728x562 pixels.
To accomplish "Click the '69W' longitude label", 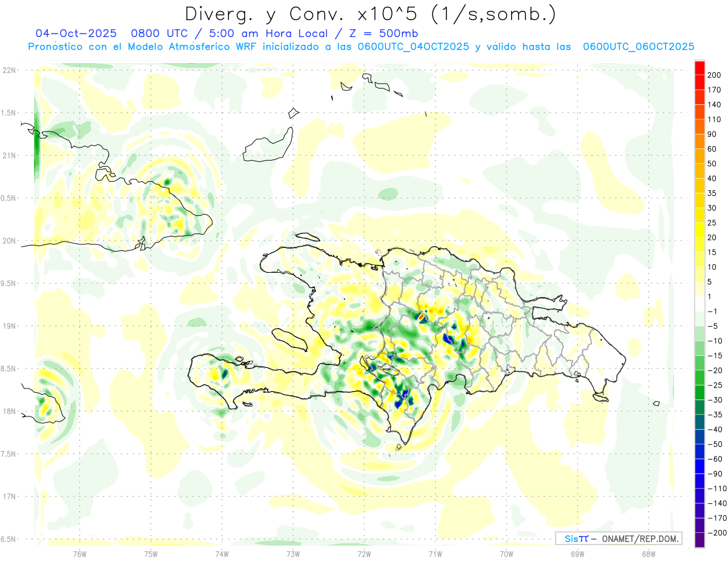I will pos(577,553).
